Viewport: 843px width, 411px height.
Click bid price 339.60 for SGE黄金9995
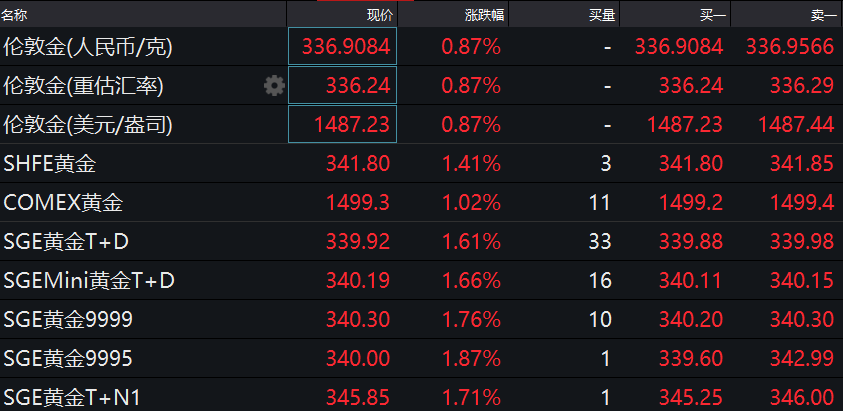click(691, 359)
